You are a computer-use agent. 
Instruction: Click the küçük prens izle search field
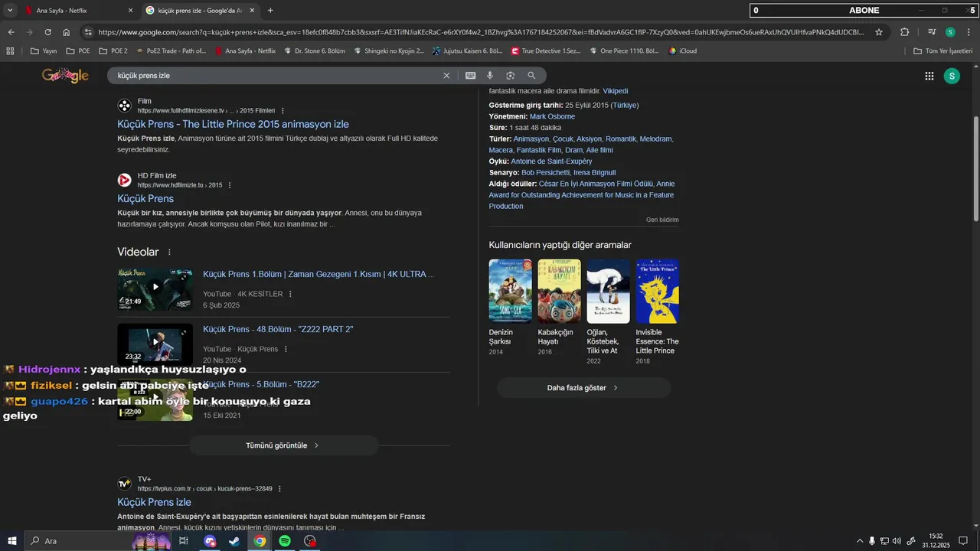coord(276,76)
